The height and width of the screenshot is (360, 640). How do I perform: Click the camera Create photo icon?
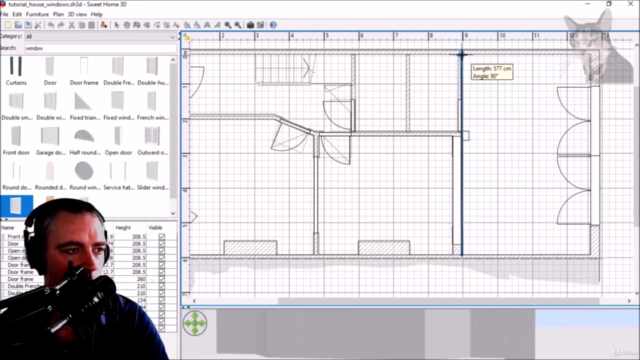[250, 25]
